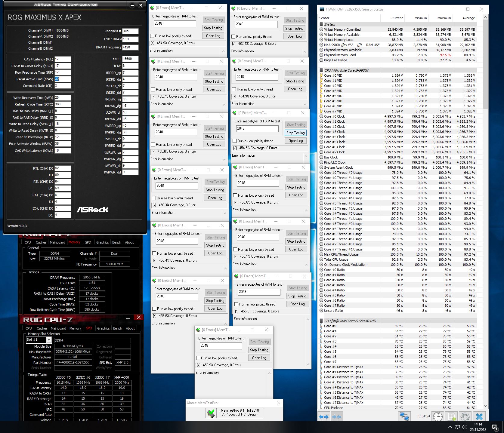The height and width of the screenshot is (433, 504).
Task: Show hidden tray icons with the chevron
Action: 450,427
